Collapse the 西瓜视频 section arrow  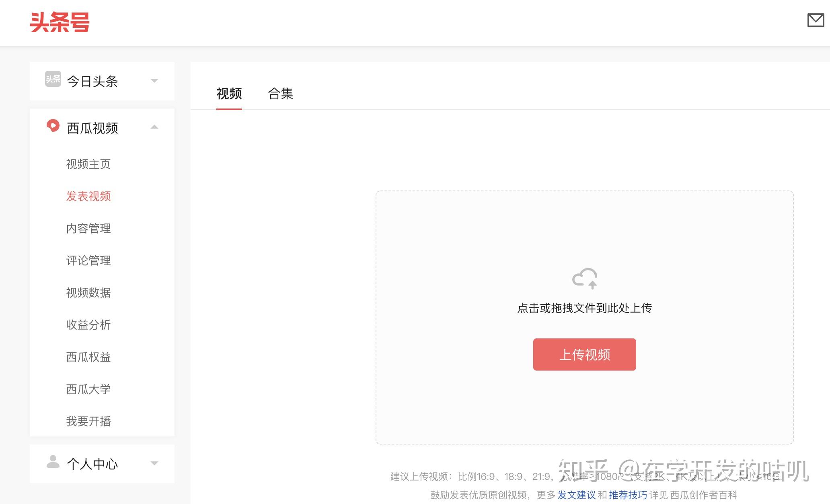[154, 127]
